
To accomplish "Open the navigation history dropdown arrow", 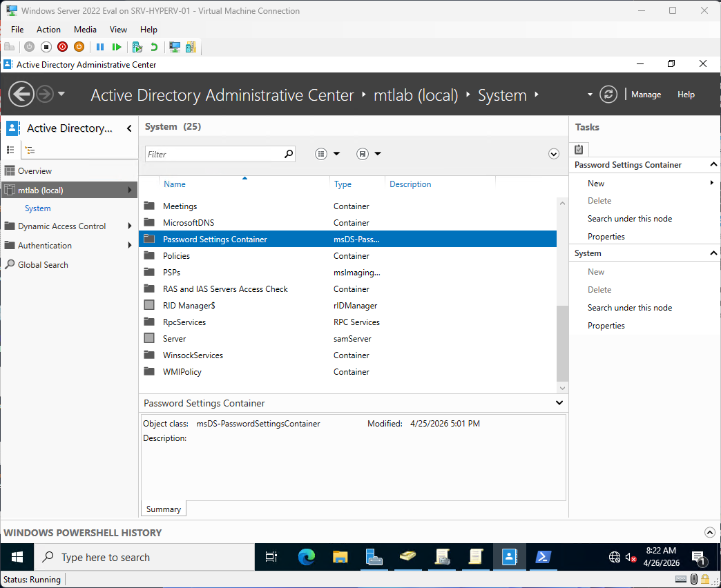I will 61,94.
